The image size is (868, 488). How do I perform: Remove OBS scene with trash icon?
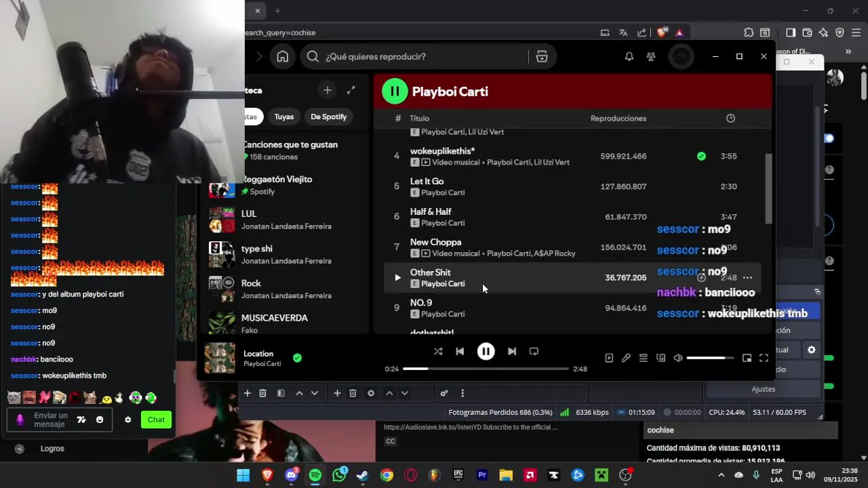[262, 393]
